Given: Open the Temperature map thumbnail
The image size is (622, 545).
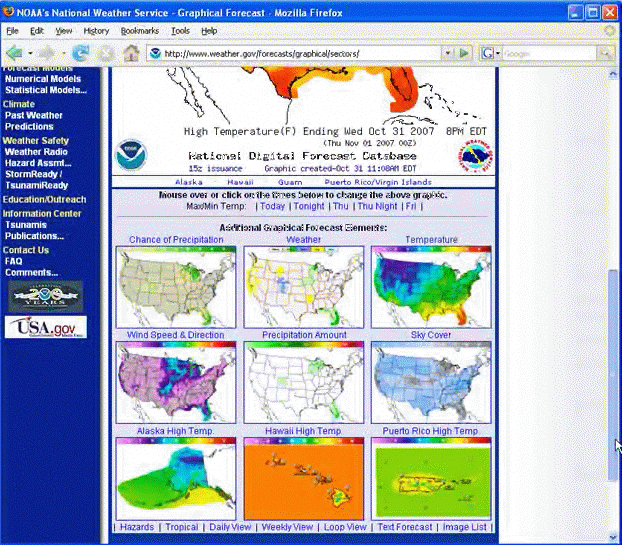Looking at the screenshot, I should 431,287.
